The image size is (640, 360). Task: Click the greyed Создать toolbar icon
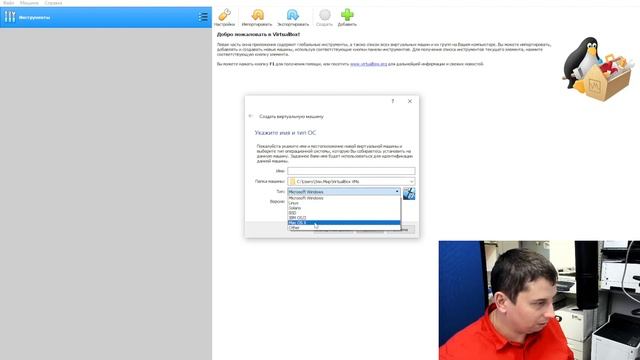point(324,15)
